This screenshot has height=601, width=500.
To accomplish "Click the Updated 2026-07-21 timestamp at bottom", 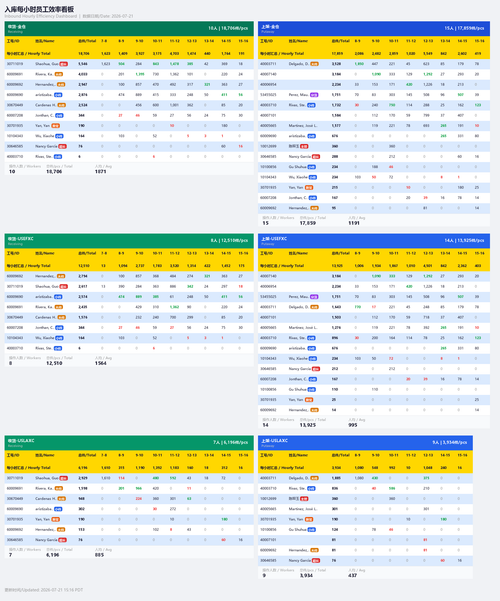I will pos(44,590).
